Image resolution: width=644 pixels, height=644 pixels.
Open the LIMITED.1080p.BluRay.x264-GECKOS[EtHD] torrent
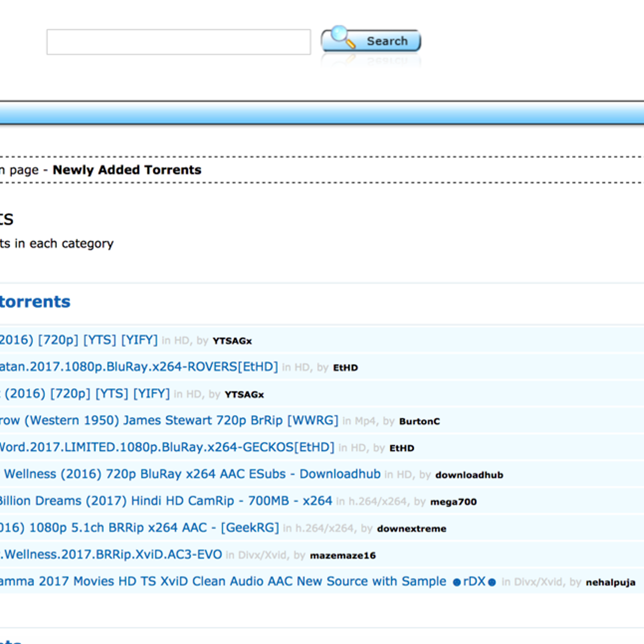click(167, 447)
